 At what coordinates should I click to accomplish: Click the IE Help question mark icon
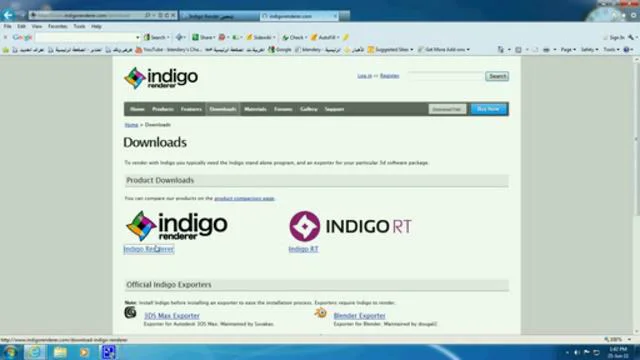[x=627, y=50]
